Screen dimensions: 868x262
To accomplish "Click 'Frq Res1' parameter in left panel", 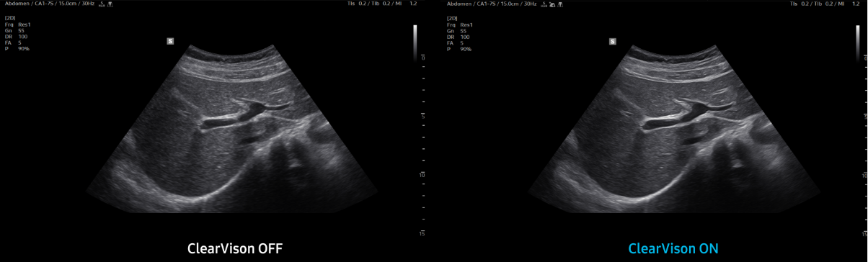I will [x=18, y=24].
